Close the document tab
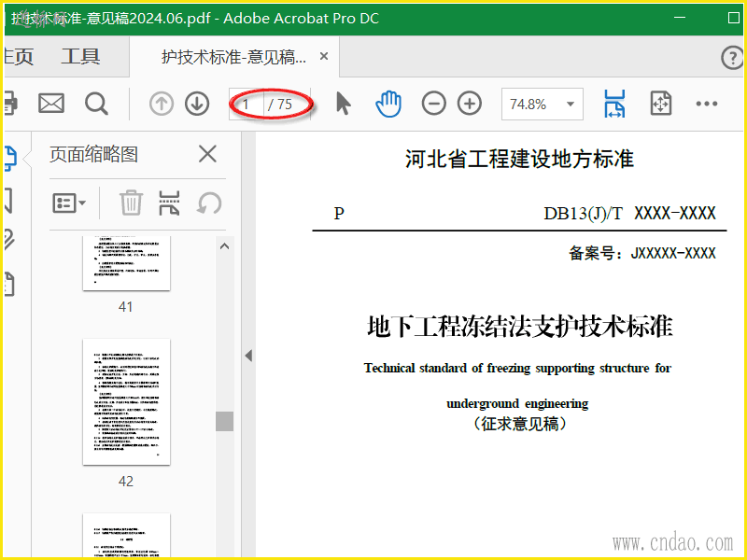Screen dimensions: 747x560 324,56
